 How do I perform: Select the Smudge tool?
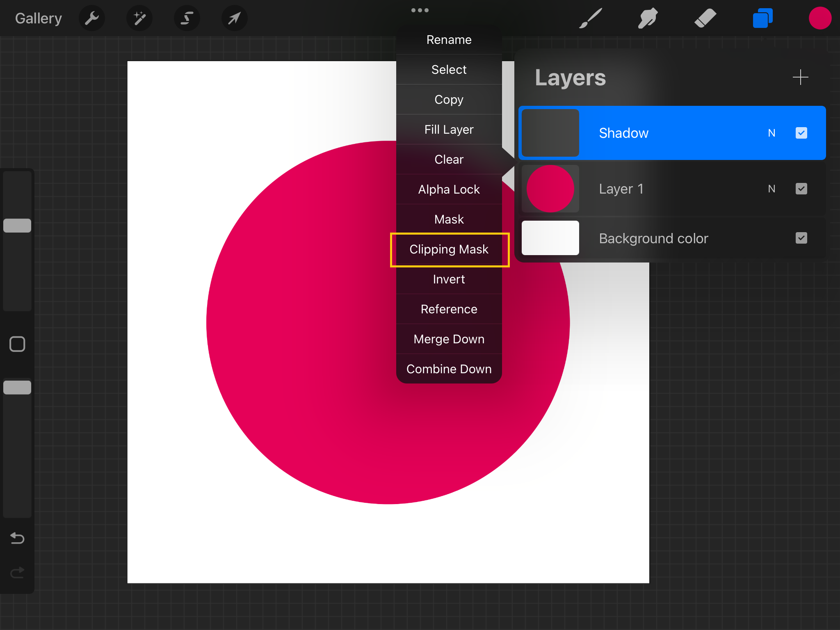pos(648,18)
